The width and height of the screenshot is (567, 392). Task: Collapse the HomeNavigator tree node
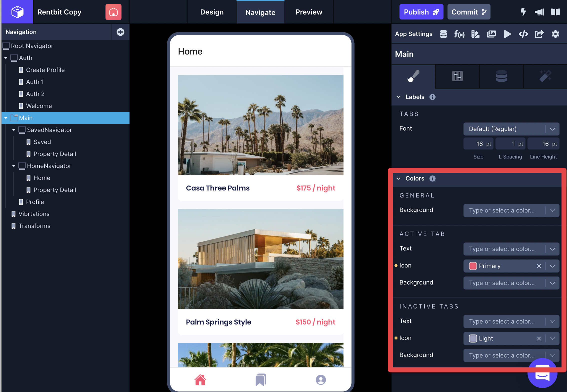point(14,166)
